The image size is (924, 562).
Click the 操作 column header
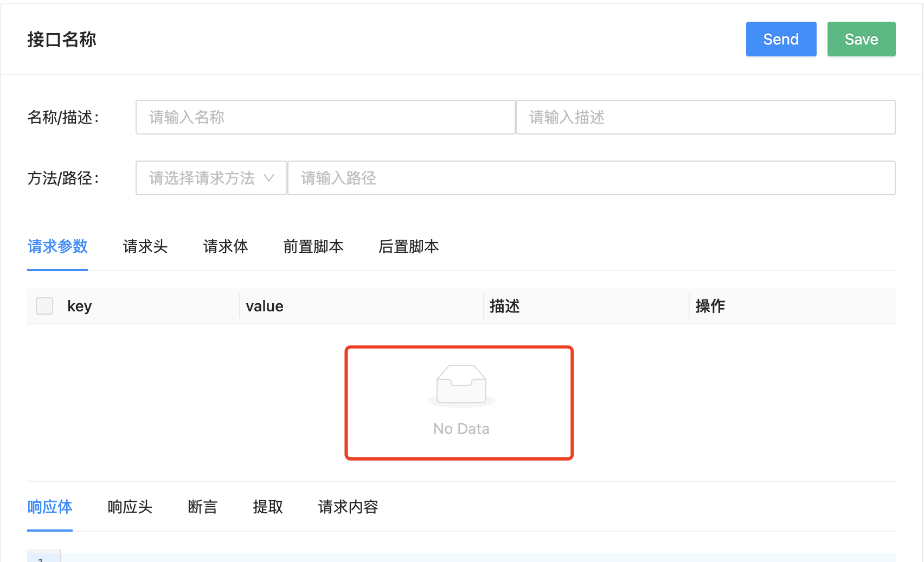pyautogui.click(x=710, y=306)
